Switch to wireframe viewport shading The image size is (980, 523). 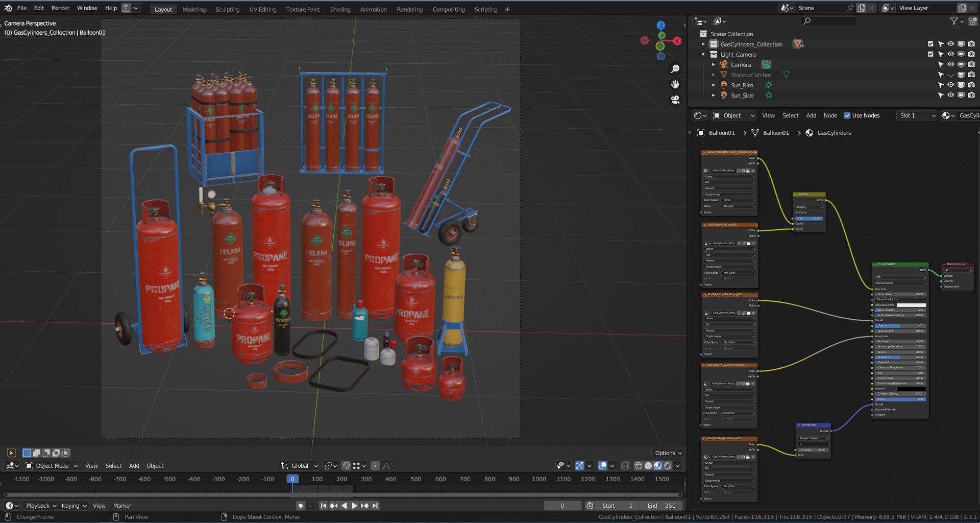click(x=638, y=466)
